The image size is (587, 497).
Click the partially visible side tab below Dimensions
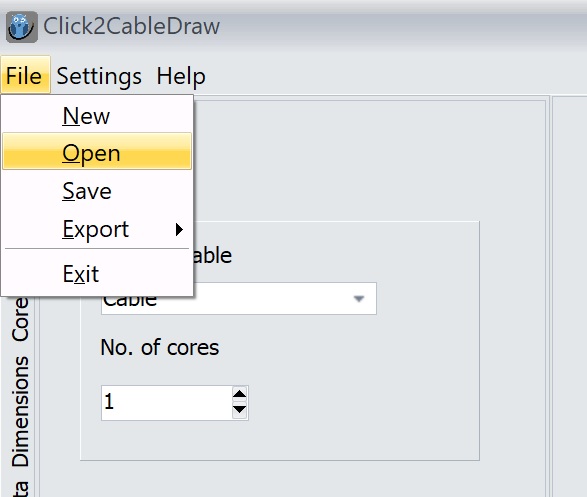[20, 488]
